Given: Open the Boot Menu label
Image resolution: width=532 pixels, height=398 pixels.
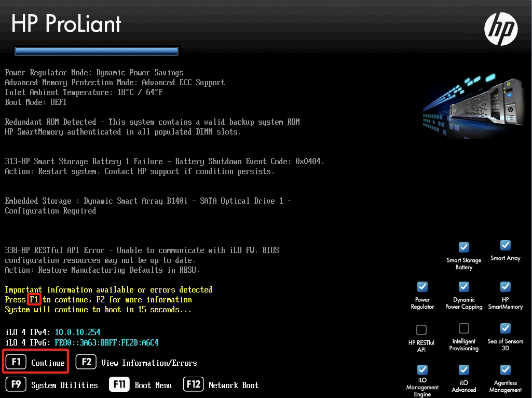Looking at the screenshot, I should [x=153, y=385].
